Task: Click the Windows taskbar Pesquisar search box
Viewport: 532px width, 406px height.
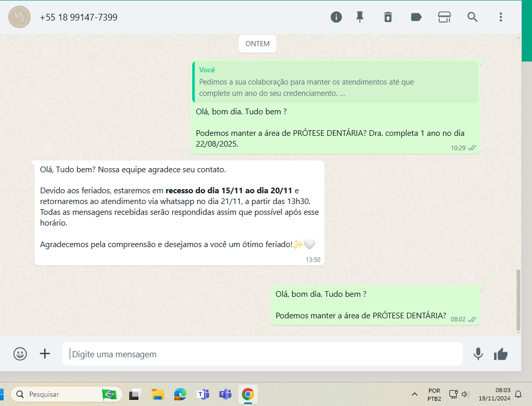Action: coord(67,394)
